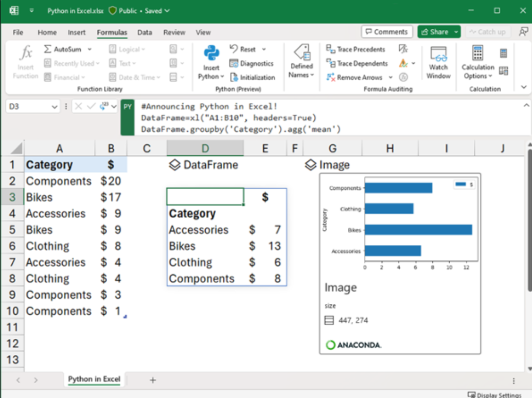Click Trace Dependents
Viewport: 532px width, 398px height.
[357, 63]
